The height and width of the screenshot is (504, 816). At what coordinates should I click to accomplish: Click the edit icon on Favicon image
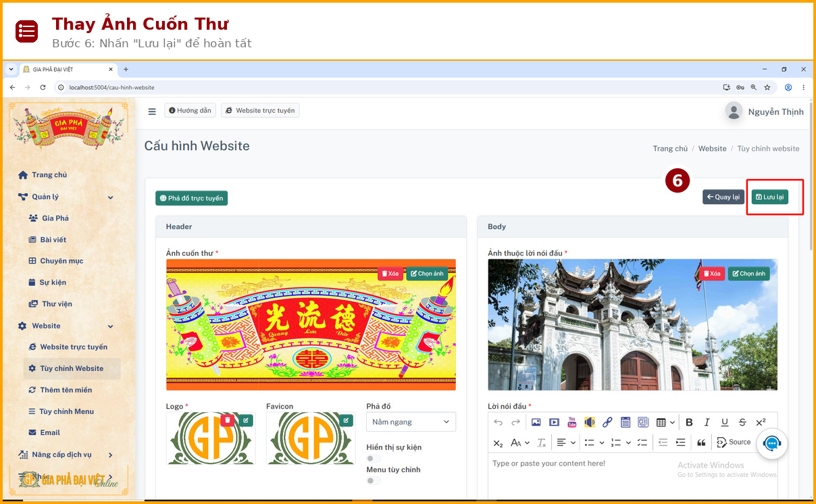[347, 420]
